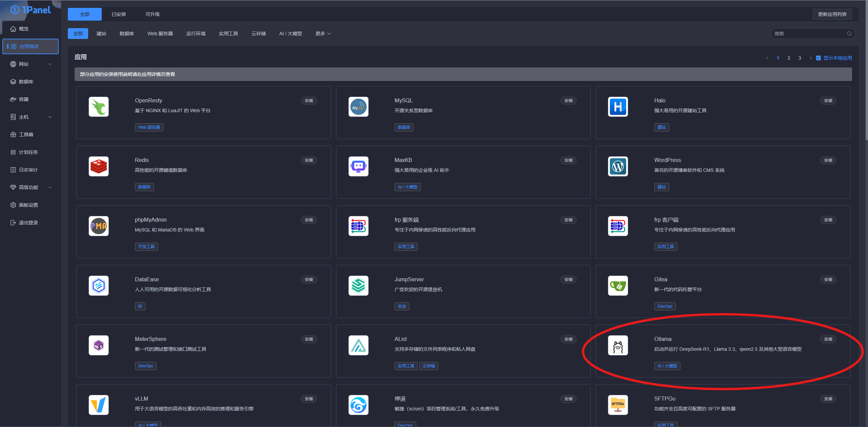This screenshot has width=868, height=427.
Task: Install Gitea with its 安装 button
Action: [x=828, y=280]
